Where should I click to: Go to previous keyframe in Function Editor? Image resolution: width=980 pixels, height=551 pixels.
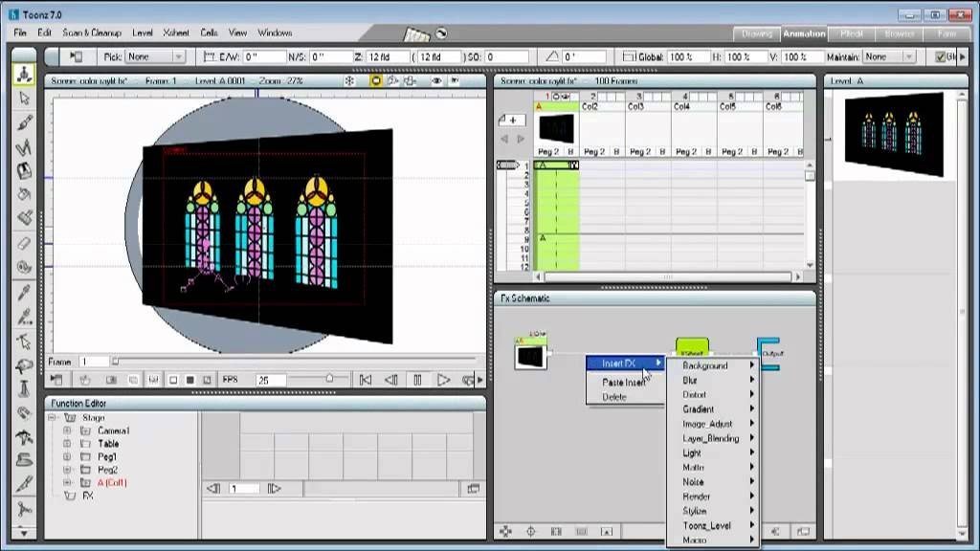coord(213,489)
